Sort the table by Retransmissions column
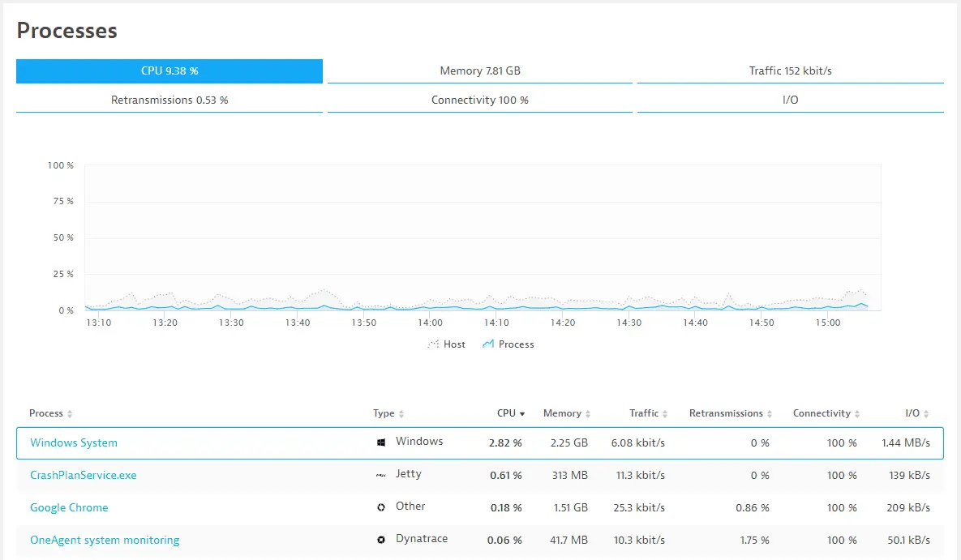 (x=731, y=413)
